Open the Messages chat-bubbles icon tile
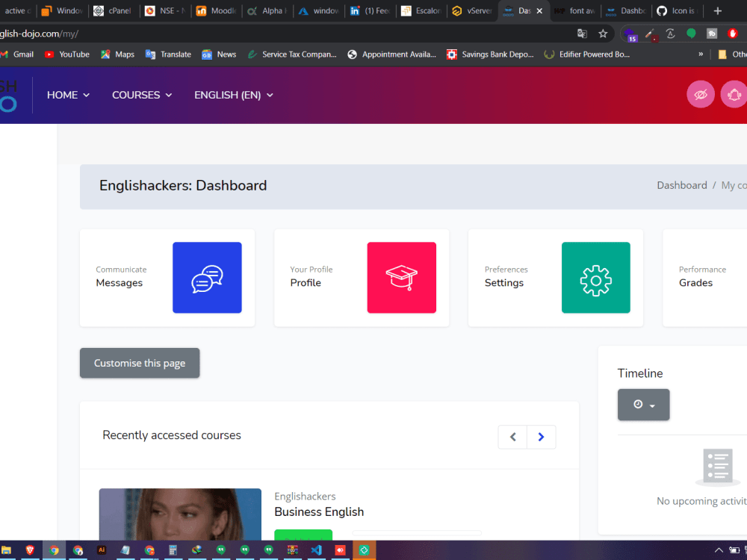This screenshot has width=747, height=560. (x=207, y=278)
